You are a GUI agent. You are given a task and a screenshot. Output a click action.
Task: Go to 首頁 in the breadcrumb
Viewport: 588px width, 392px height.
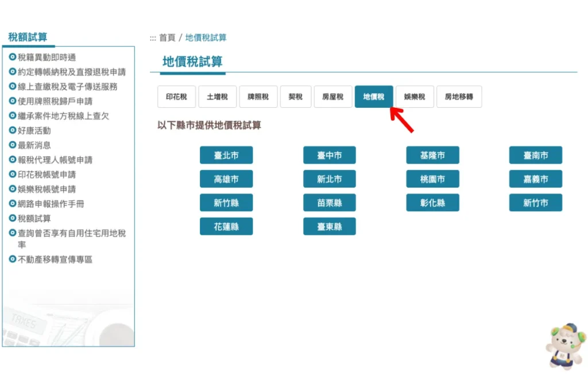[x=167, y=37]
